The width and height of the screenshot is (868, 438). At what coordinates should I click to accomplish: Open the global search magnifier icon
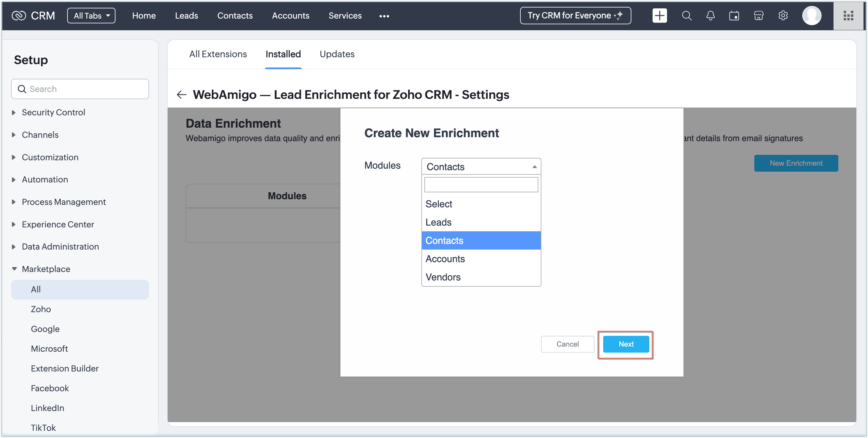tap(686, 16)
